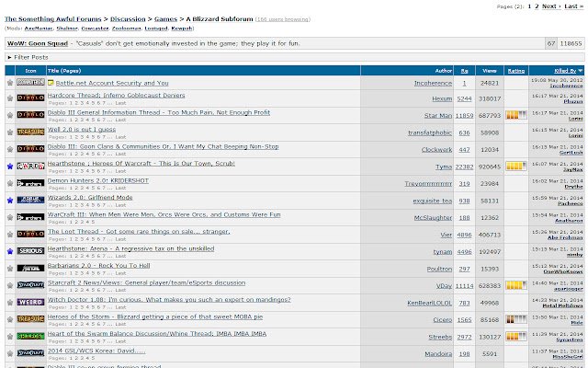The image size is (588, 368).
Task: Toggle bookmark star for Witch Doctor 1.08 thread
Action: [10, 303]
